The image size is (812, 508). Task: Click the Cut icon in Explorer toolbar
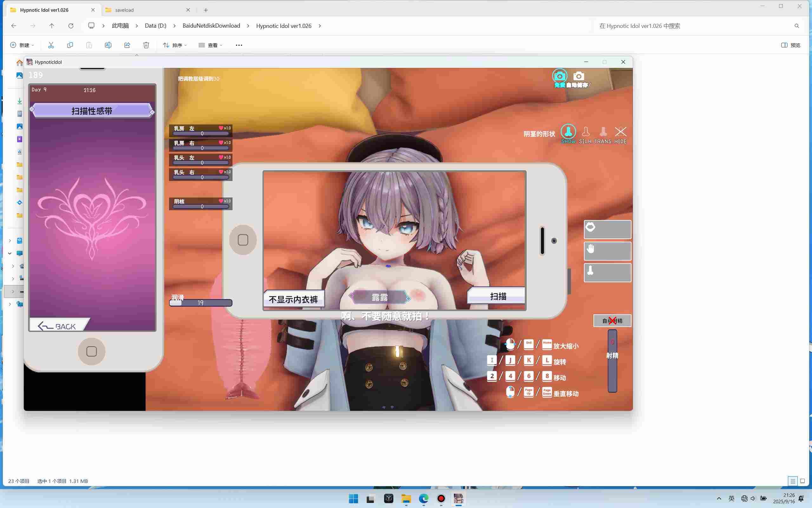coord(51,45)
